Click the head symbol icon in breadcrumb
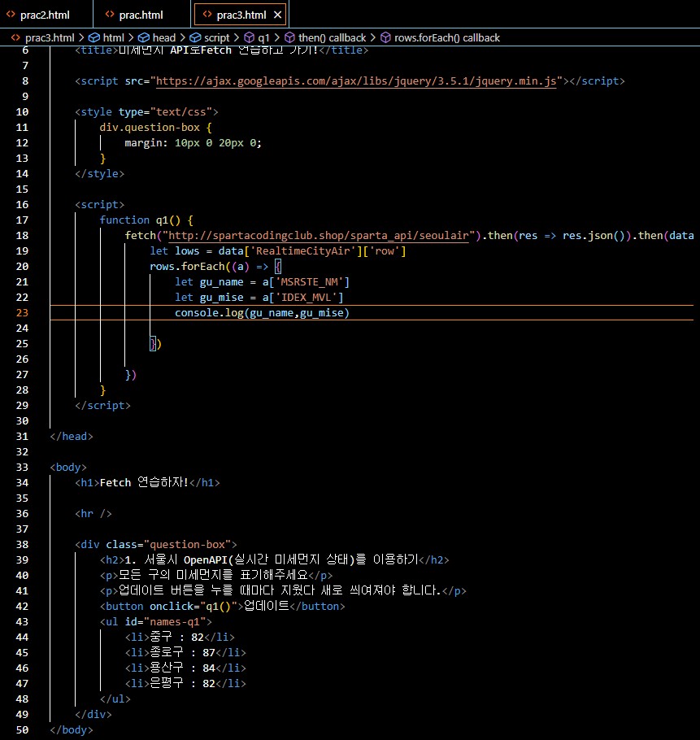 coord(144,37)
